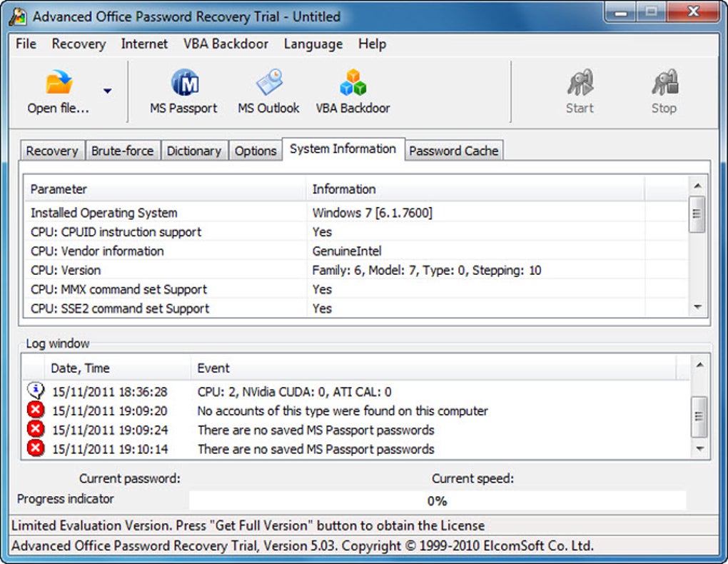Click the Date, Time column header

pyautogui.click(x=118, y=368)
